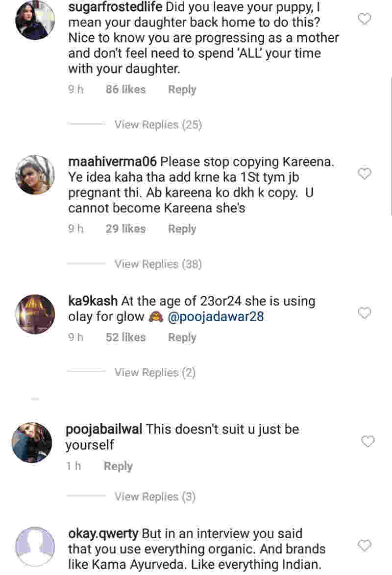Open ka9kash username profile link

point(93,300)
